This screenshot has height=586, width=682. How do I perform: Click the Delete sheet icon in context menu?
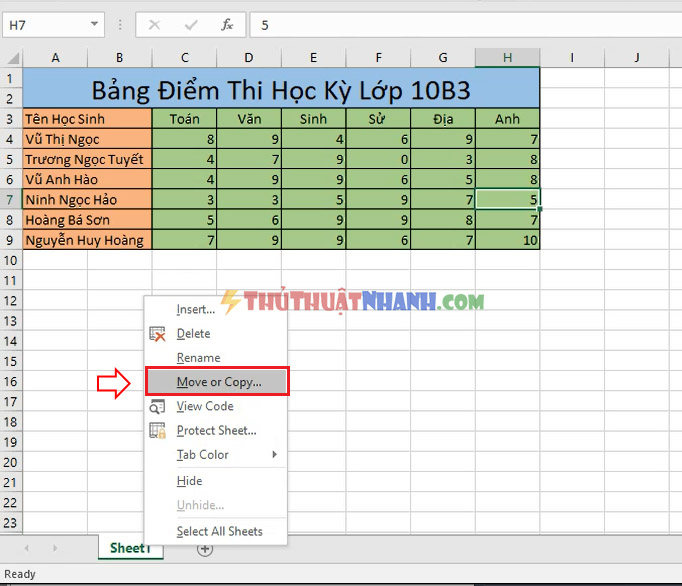[157, 334]
